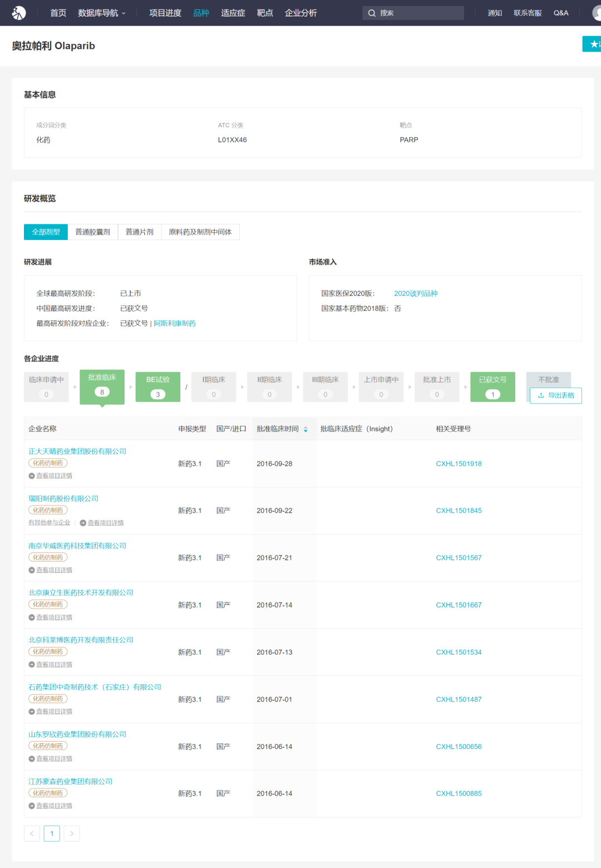Switch to the 普通胶囊剂 tab
Image resolution: width=601 pixels, height=868 pixels.
[x=93, y=232]
